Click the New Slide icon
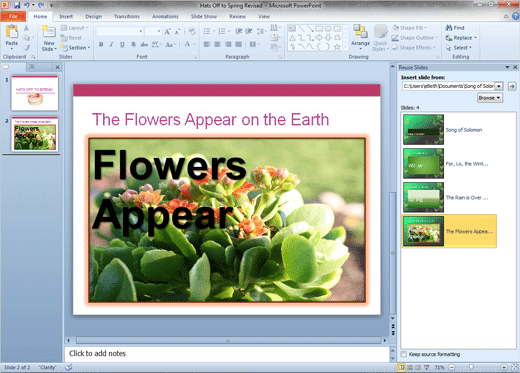This screenshot has width=520, height=373. click(x=49, y=32)
